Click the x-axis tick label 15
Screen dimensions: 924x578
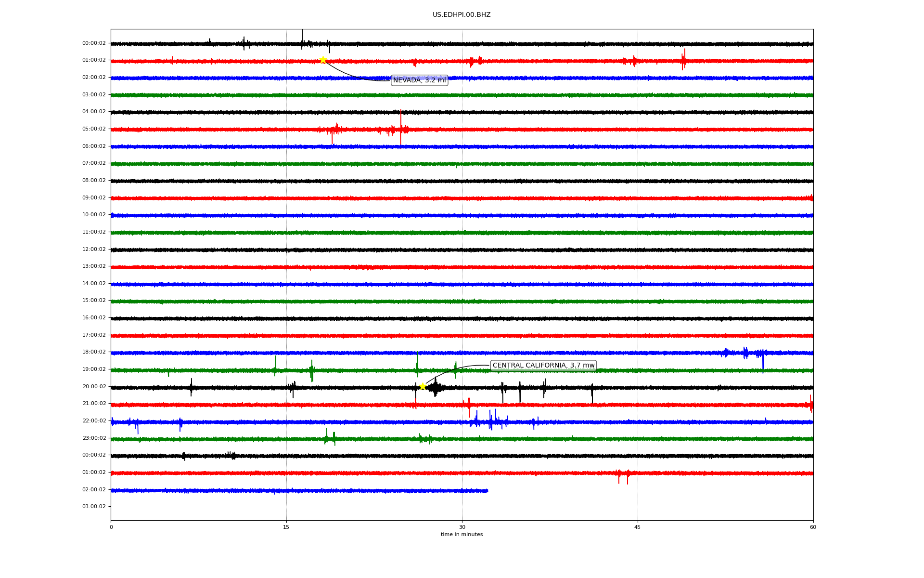286,527
